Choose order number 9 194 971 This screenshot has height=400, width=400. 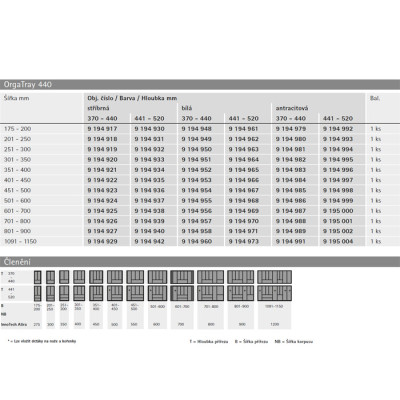[x=243, y=231]
